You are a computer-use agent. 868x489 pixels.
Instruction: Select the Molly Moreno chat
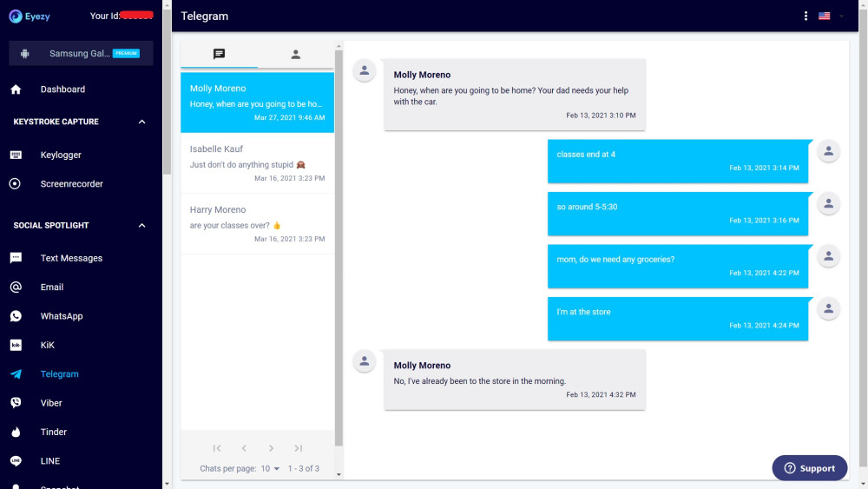point(258,102)
